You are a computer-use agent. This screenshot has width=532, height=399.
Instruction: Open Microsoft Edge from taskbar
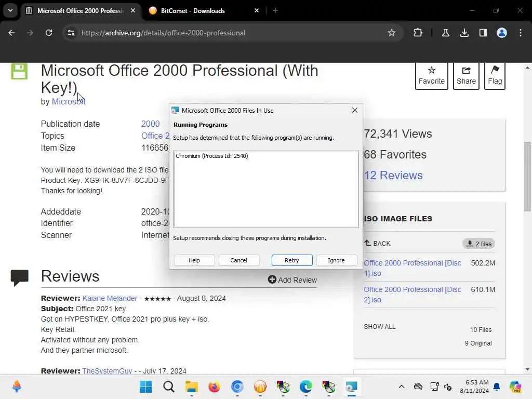(305, 387)
